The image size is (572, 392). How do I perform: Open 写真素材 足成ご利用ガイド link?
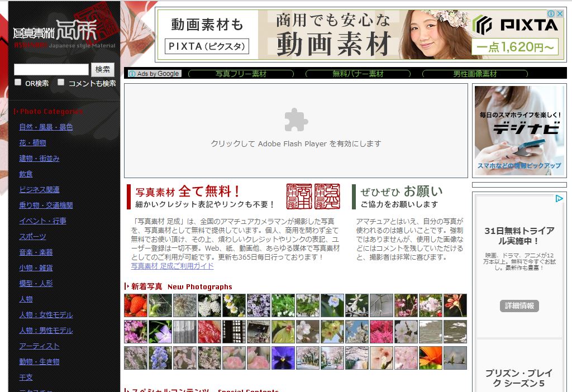point(172,266)
